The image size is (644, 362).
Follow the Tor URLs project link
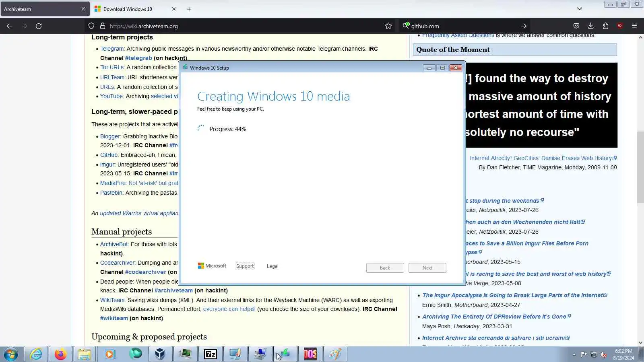112,67
